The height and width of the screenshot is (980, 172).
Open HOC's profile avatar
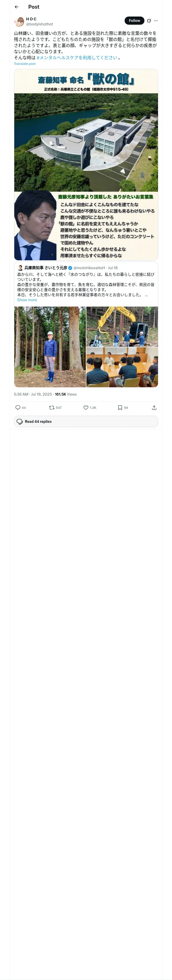point(19,21)
